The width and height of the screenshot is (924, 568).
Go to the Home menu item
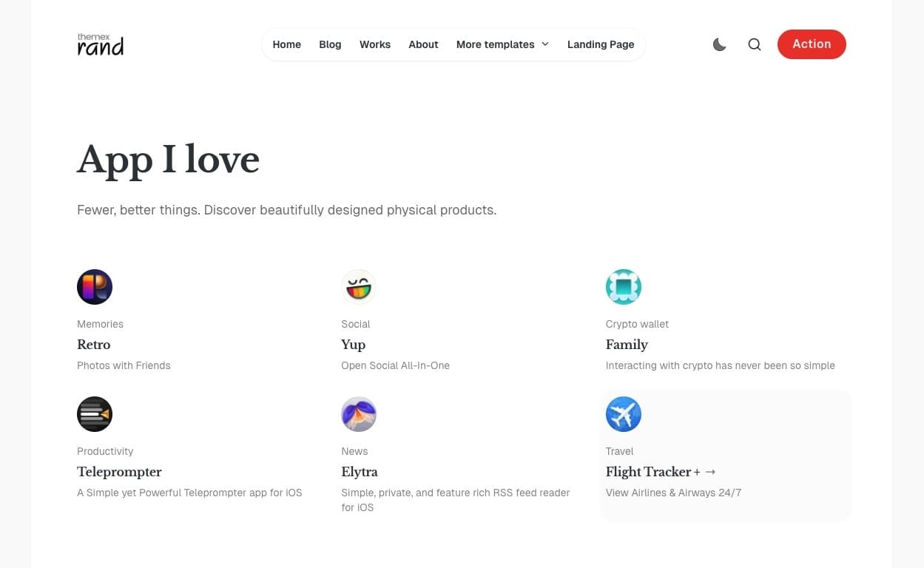coord(286,44)
